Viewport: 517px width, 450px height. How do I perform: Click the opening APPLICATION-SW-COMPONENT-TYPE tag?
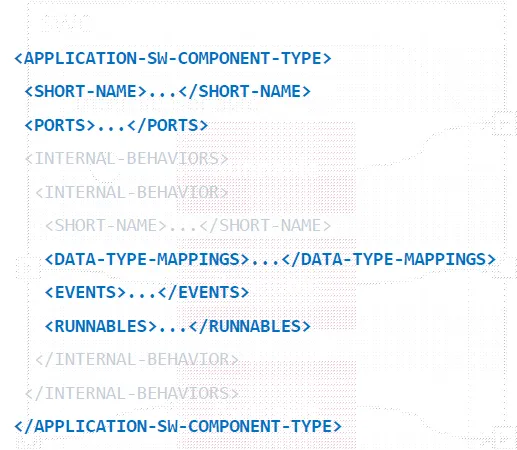coord(173,58)
